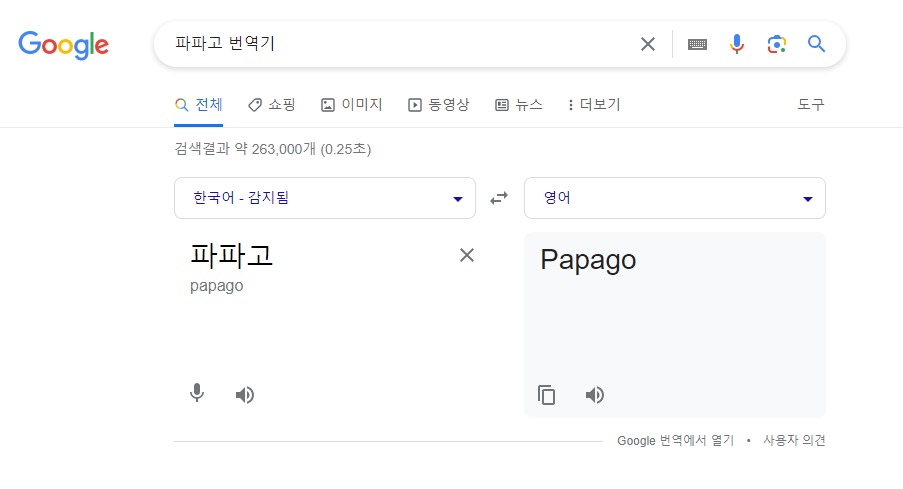Listen to the translated text Papago
This screenshot has height=489, width=903.
coord(595,395)
